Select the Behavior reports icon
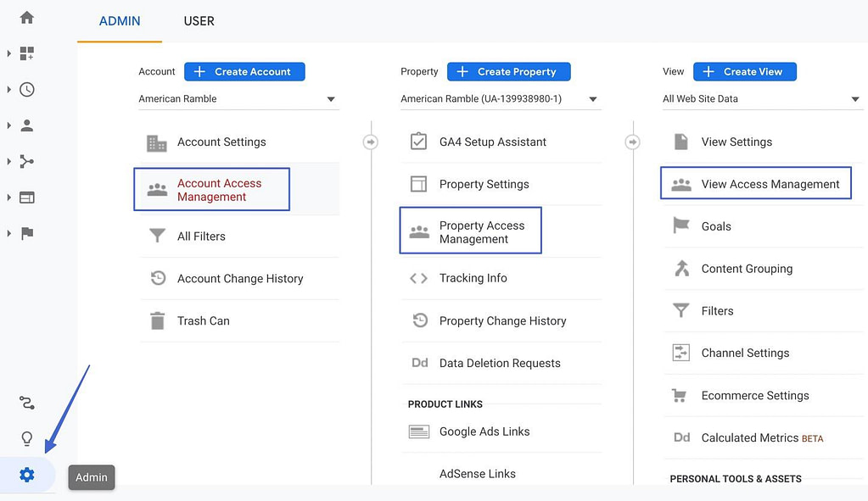 point(26,197)
